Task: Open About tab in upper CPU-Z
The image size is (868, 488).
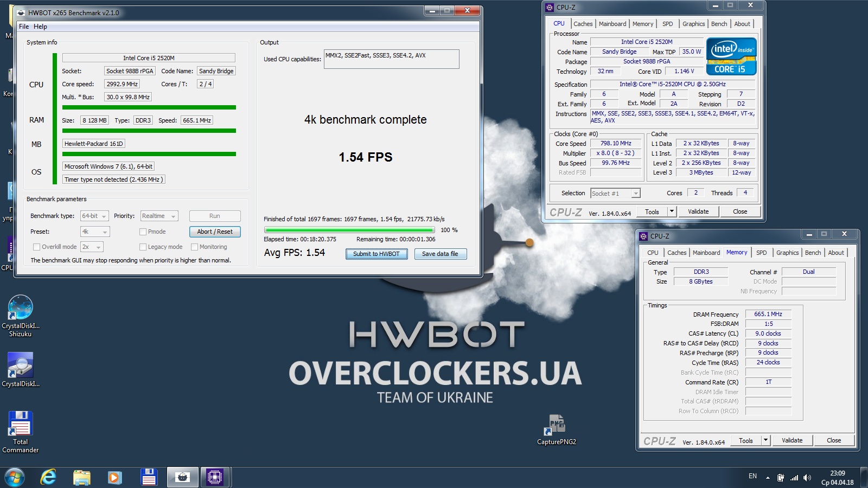Action: point(742,24)
